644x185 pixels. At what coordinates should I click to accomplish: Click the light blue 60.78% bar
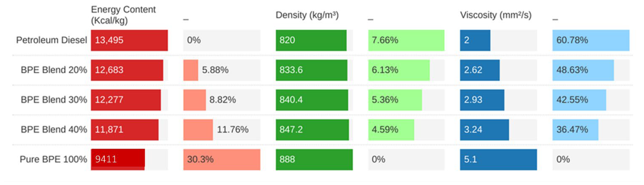click(591, 40)
